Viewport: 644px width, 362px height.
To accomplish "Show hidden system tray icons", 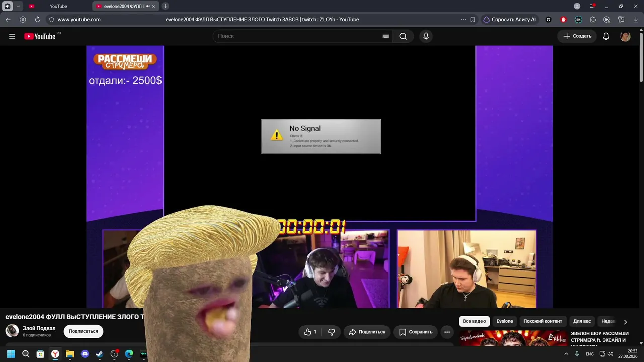I will (566, 354).
